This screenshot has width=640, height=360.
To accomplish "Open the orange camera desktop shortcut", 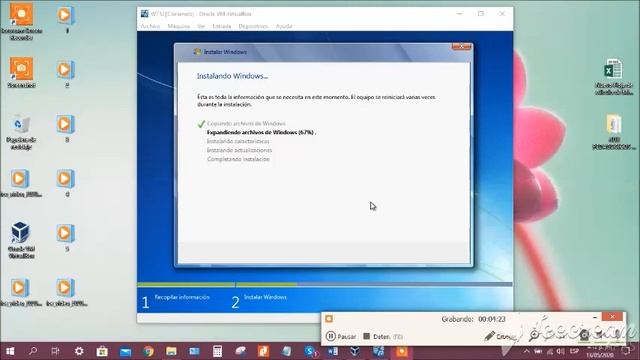I will tap(21, 73).
